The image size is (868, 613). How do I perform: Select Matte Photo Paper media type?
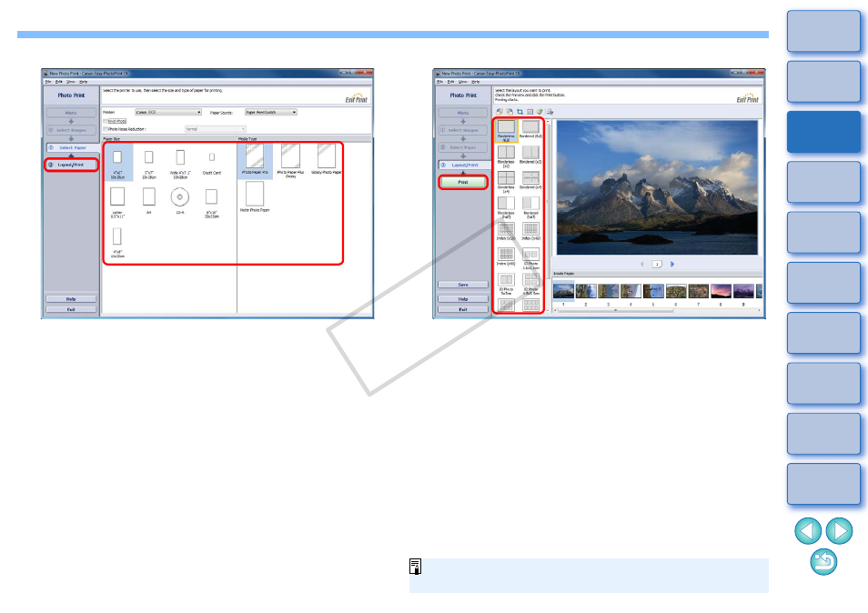255,195
